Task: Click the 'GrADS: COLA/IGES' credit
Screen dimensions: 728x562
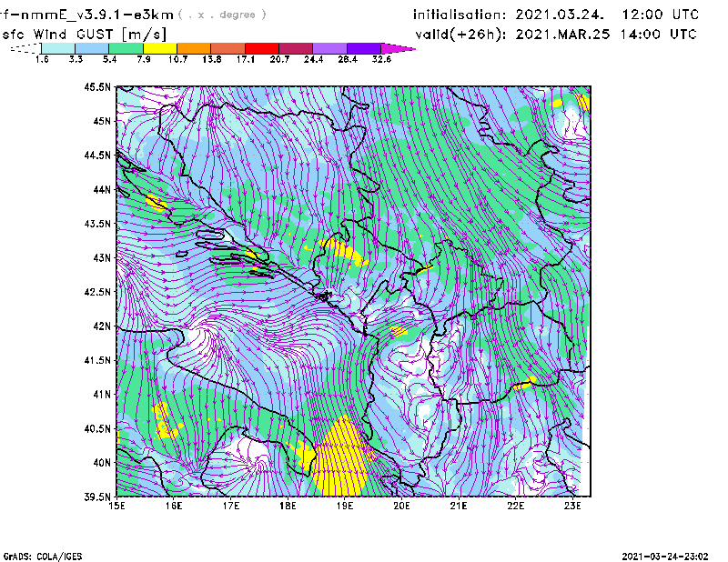Action: [x=43, y=557]
